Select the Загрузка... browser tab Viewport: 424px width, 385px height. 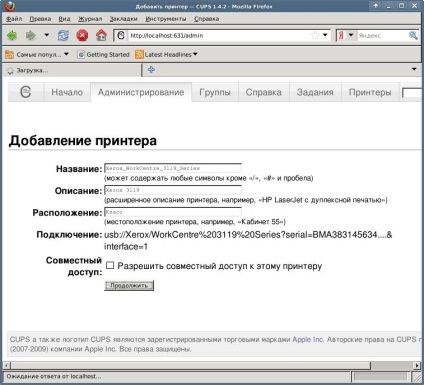click(x=71, y=70)
